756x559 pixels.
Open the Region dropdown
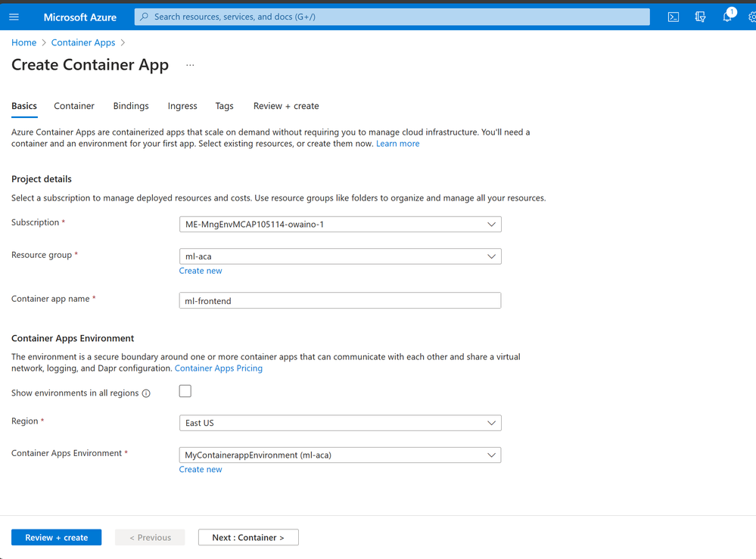tap(340, 423)
